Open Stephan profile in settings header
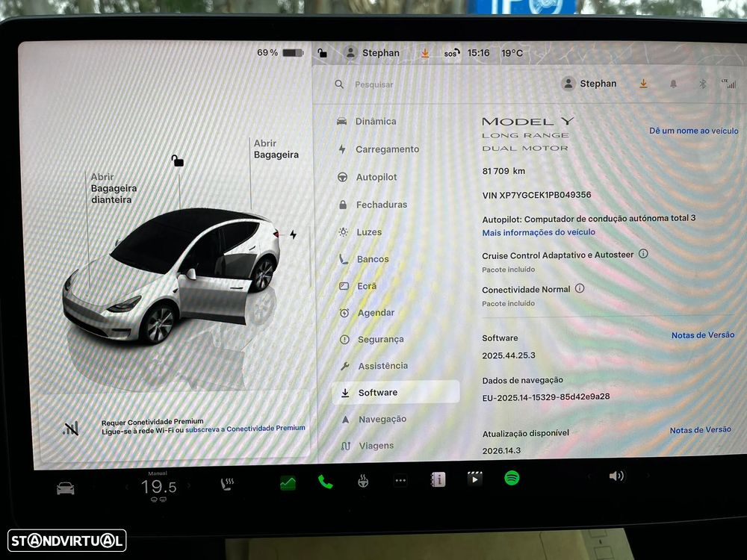This screenshot has height=560, width=747. tap(589, 84)
